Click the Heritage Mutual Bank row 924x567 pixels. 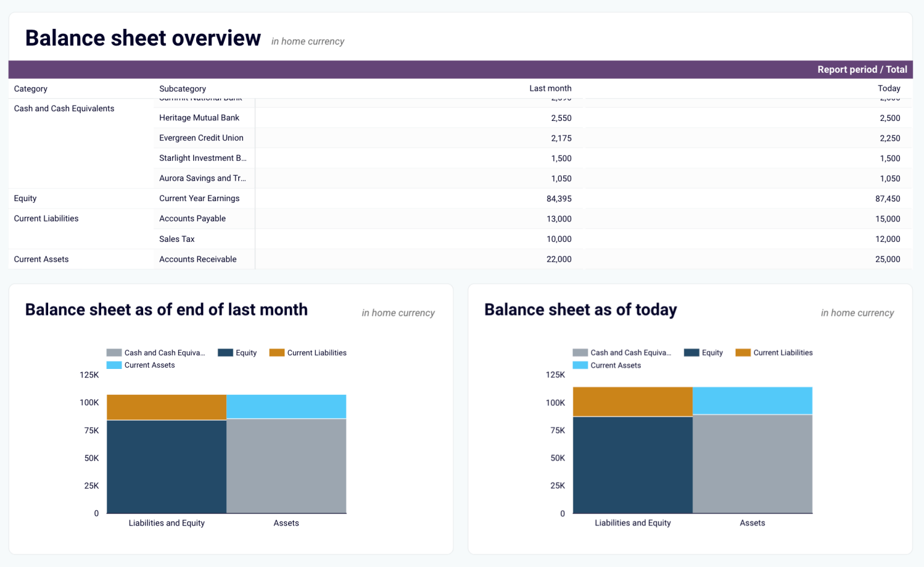point(199,117)
